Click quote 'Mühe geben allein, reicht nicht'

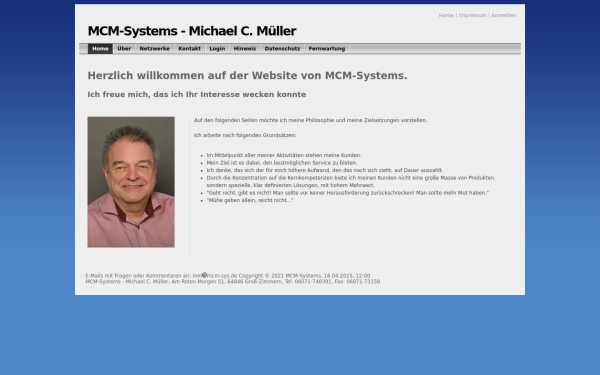pyautogui.click(x=250, y=200)
